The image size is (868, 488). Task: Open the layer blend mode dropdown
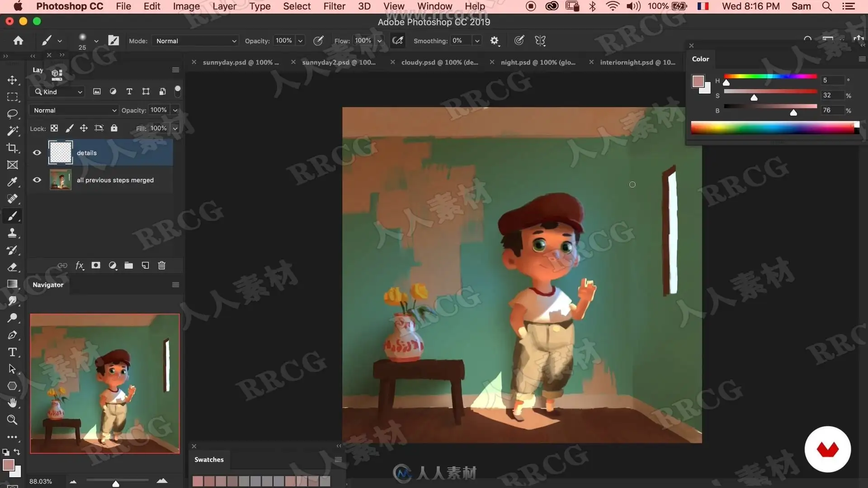click(74, 110)
